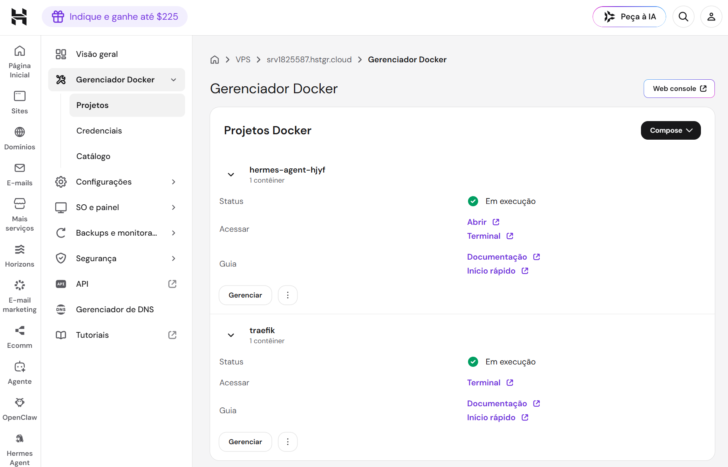Open Início rápido for traefik
728x467 pixels.
498,417
